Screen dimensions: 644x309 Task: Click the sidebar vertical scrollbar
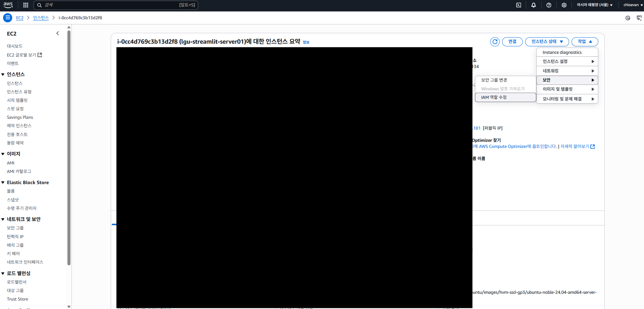point(69,148)
